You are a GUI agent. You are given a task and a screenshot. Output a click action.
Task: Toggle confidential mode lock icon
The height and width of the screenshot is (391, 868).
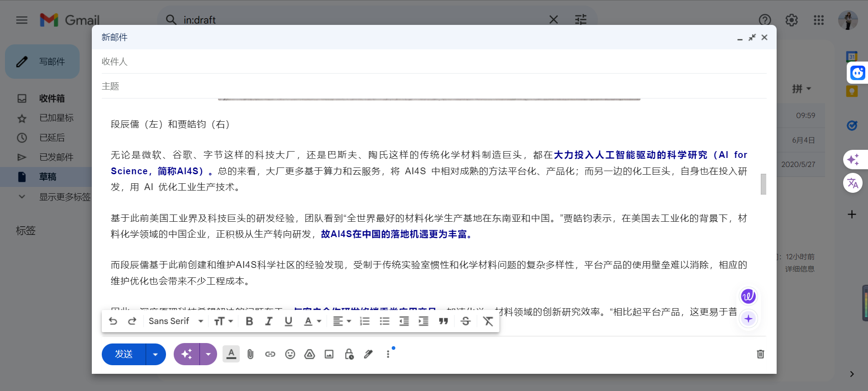[x=349, y=354]
